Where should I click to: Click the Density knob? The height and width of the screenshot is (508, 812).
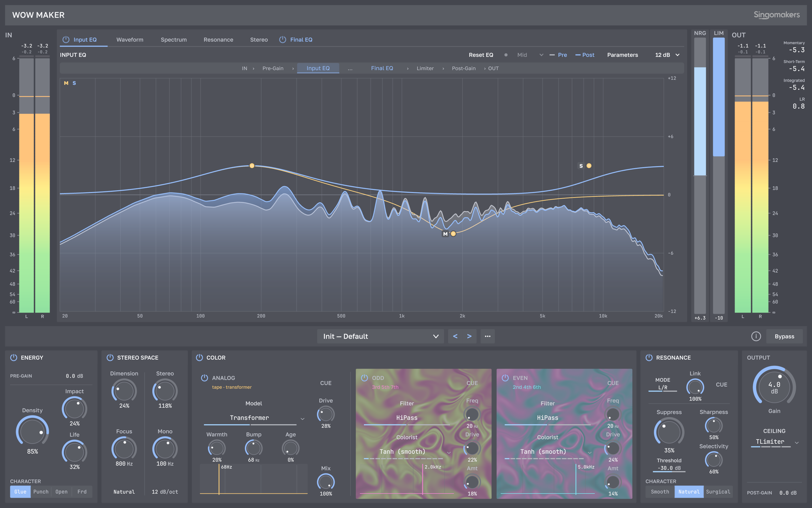[32, 432]
